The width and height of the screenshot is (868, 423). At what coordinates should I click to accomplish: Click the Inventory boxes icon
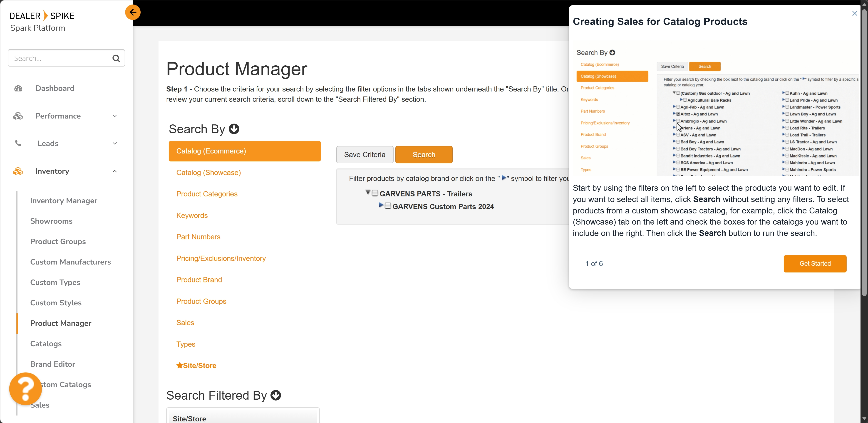[x=18, y=171]
